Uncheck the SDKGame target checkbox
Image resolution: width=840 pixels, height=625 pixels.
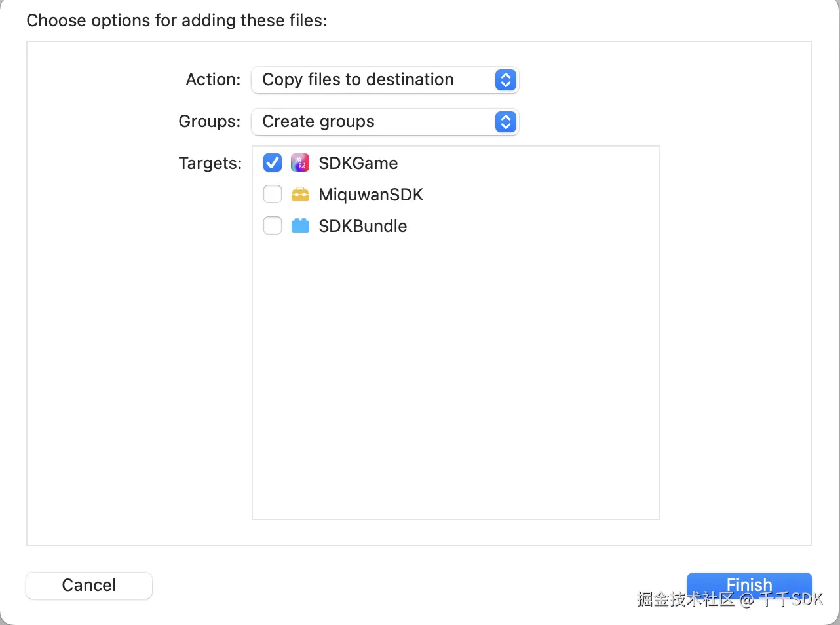tap(273, 162)
